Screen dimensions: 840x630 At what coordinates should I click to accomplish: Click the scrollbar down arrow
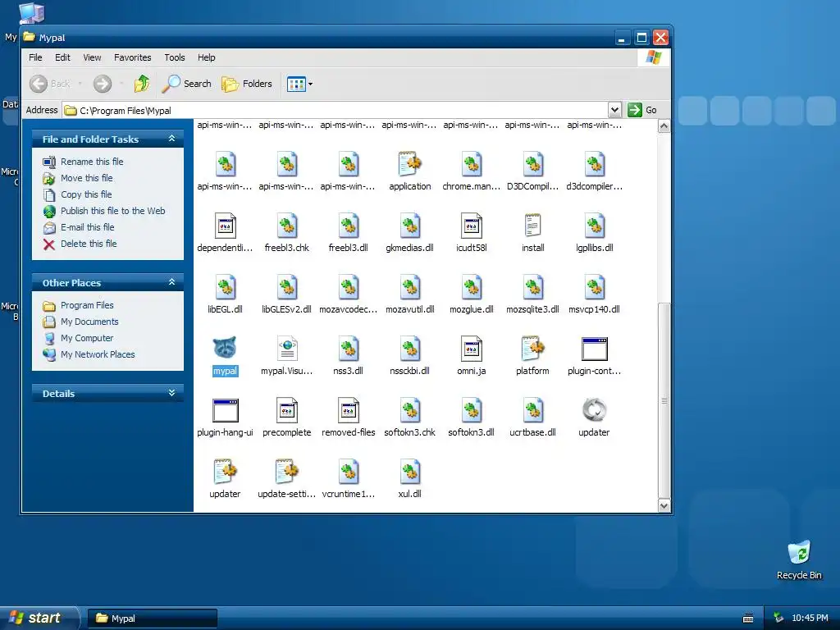coord(664,505)
